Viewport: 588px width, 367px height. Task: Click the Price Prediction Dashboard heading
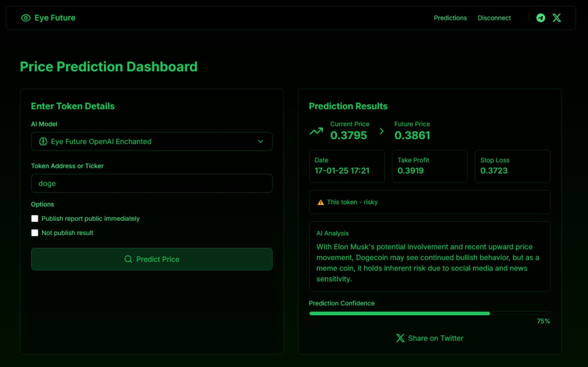(109, 67)
